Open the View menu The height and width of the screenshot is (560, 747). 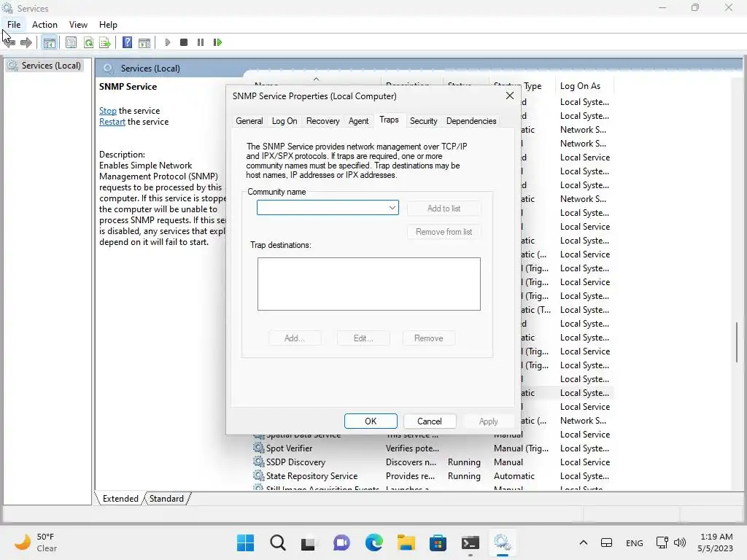click(78, 25)
